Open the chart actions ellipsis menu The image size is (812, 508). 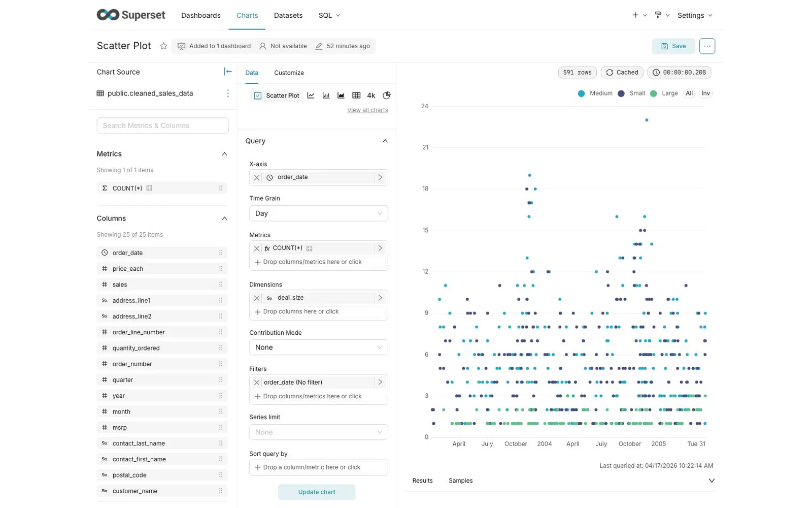click(x=707, y=46)
